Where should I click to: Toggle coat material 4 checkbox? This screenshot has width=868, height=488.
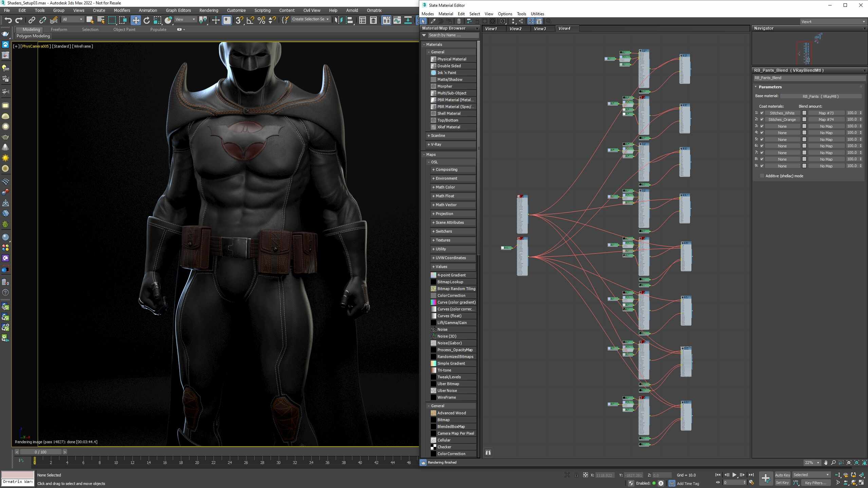[762, 133]
